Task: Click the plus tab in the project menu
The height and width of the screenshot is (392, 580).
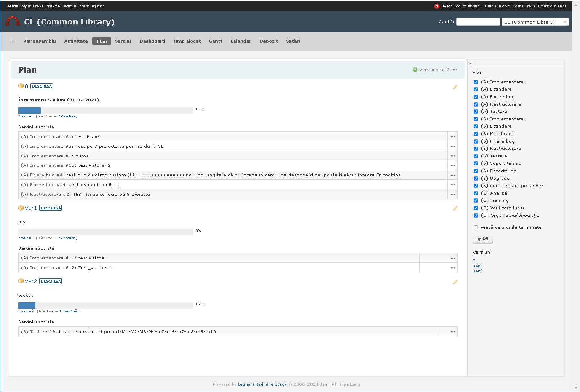Action: click(13, 41)
